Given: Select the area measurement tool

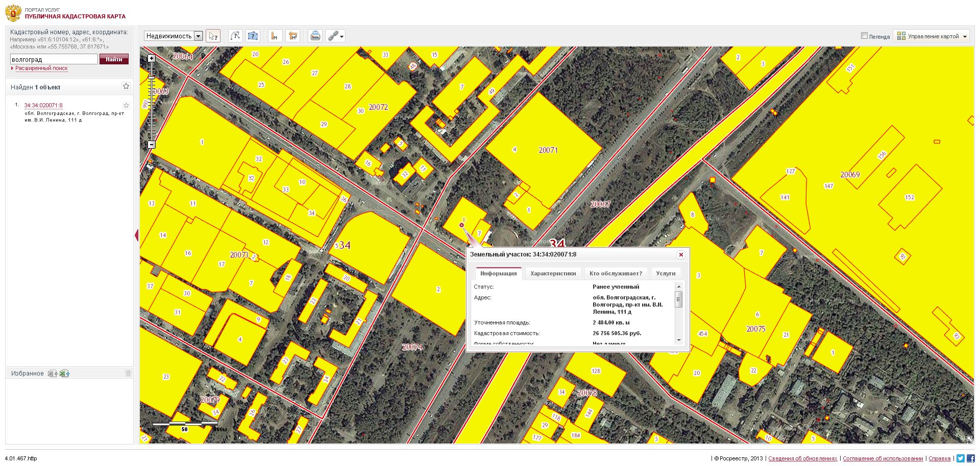Looking at the screenshot, I should pos(292,36).
